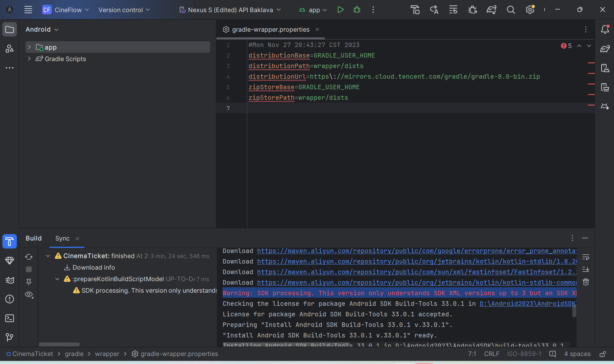Toggle read-only lock in status bar
Viewport: 614px width, 364px height.
[x=602, y=354]
